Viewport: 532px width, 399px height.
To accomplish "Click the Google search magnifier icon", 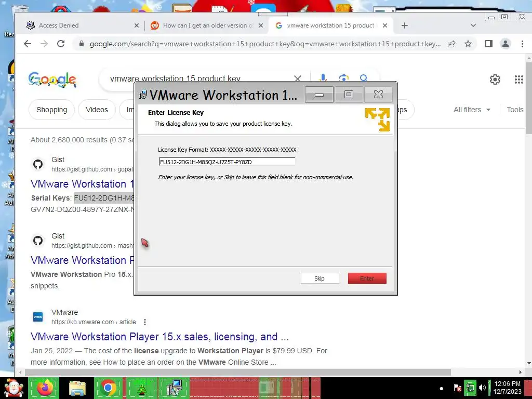I will coord(363,78).
